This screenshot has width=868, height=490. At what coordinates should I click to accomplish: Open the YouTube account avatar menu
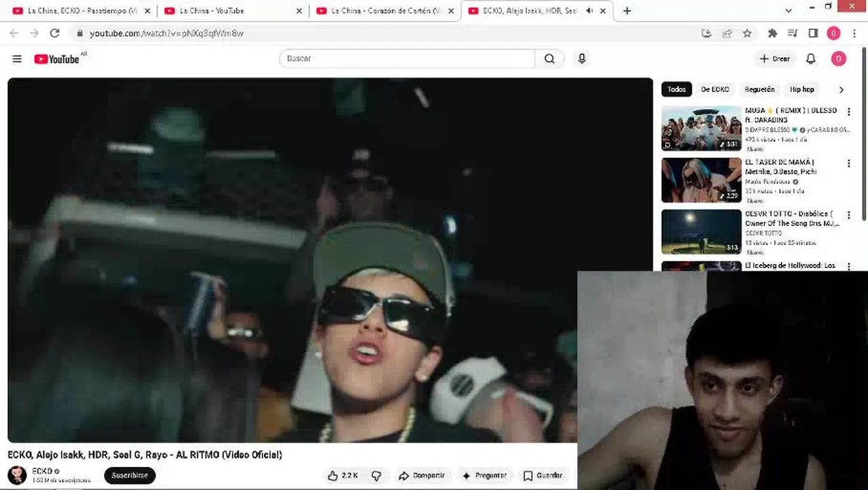(839, 59)
